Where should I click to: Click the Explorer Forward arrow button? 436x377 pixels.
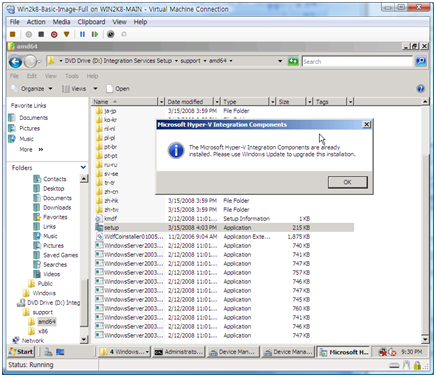[30, 62]
